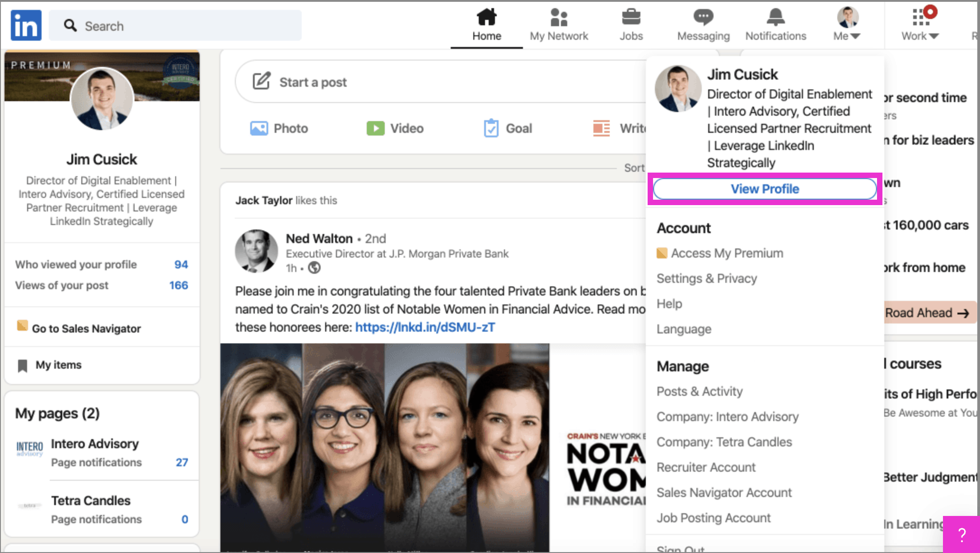This screenshot has height=553, width=980.
Task: Open Job Posting Account
Action: tap(714, 518)
